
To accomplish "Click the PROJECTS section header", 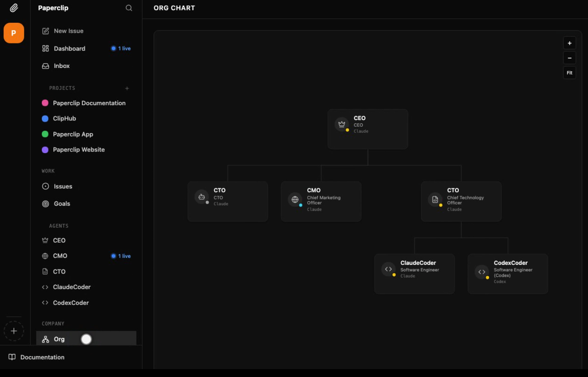I will pos(62,88).
